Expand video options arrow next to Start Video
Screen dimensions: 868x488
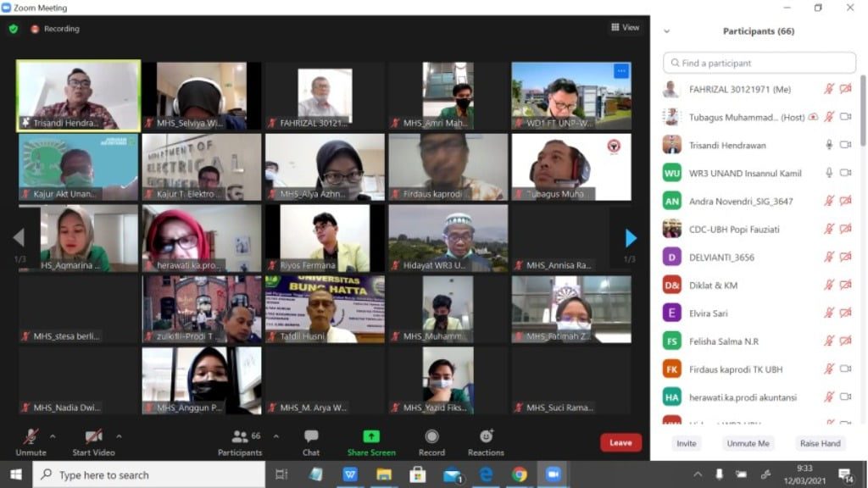pos(119,436)
